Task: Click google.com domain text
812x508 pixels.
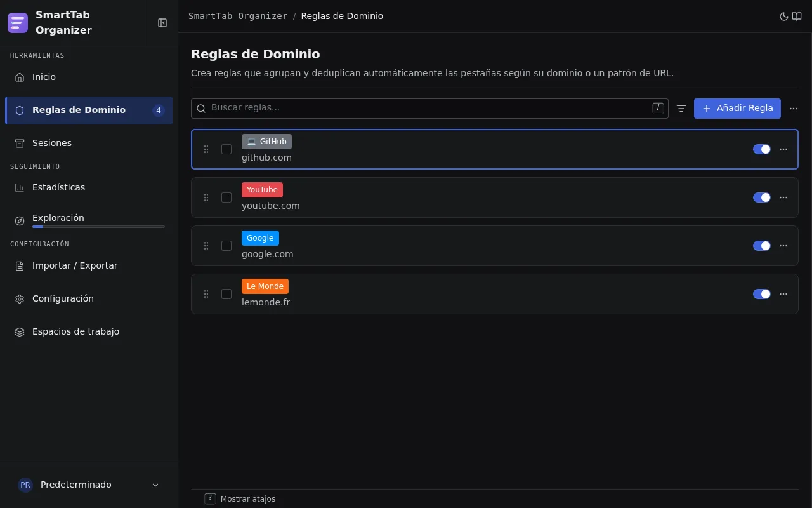Action: coord(268,254)
